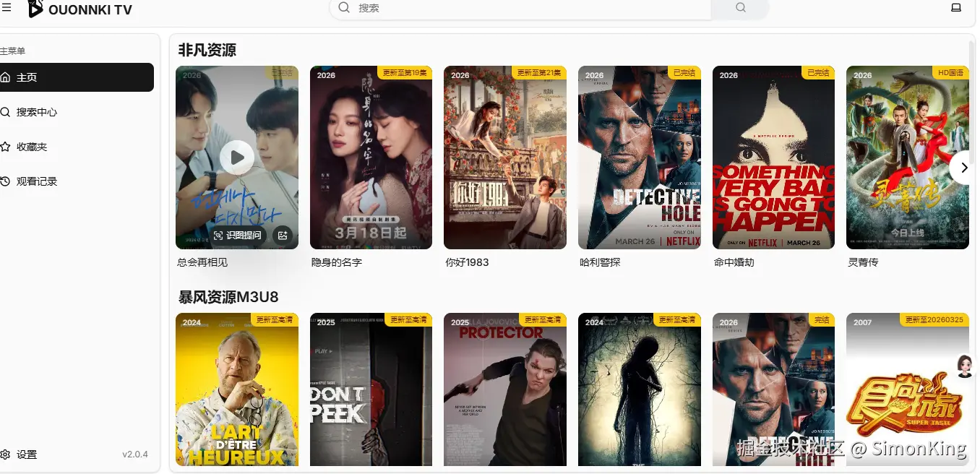Click the 隐身的名字 title text
This screenshot has width=980, height=474.
point(337,262)
